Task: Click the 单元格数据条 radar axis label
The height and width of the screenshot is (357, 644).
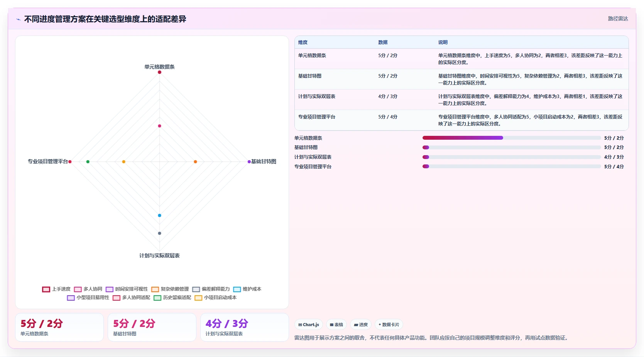Action: [159, 67]
